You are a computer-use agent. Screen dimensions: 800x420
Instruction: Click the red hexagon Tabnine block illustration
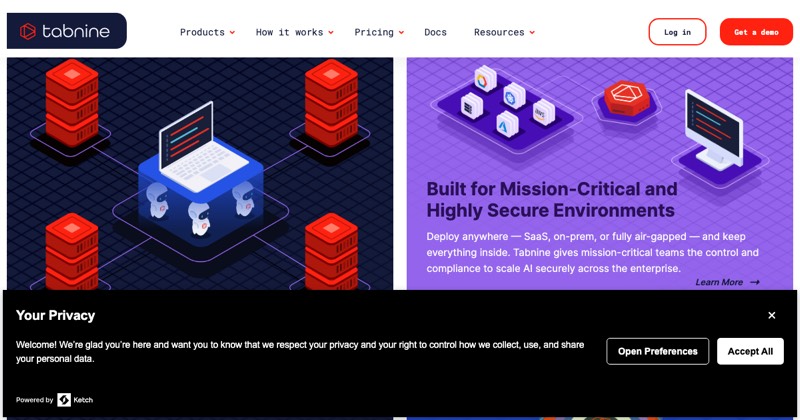pos(627,97)
